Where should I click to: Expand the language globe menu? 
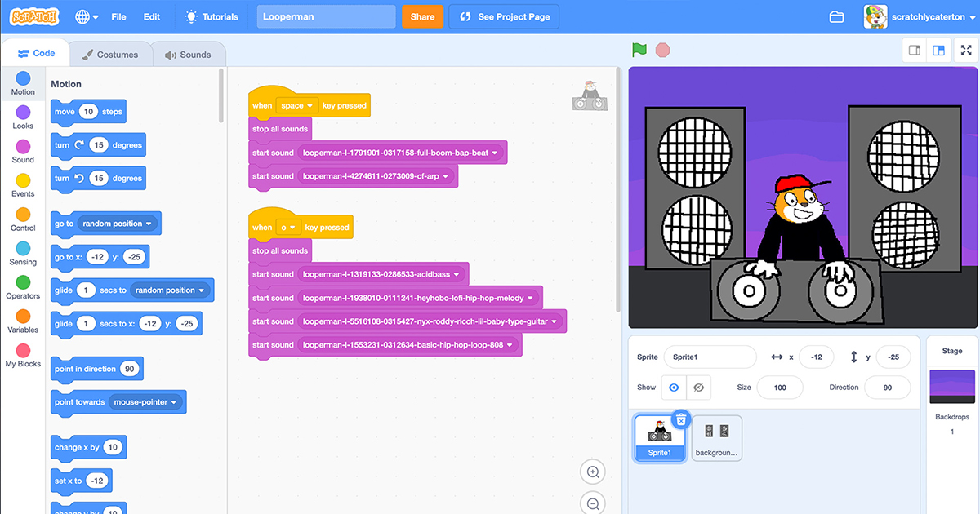click(x=87, y=16)
